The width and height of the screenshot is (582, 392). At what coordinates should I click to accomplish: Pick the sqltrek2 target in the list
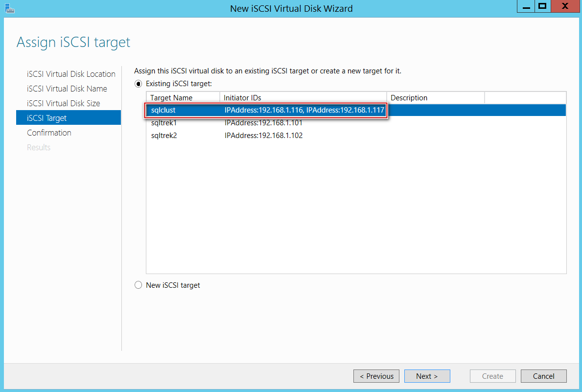pos(164,136)
